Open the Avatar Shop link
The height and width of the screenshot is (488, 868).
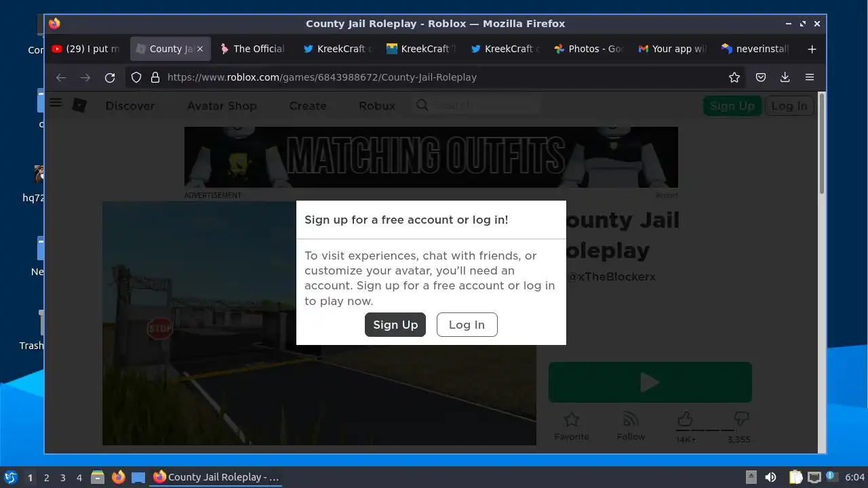point(222,106)
